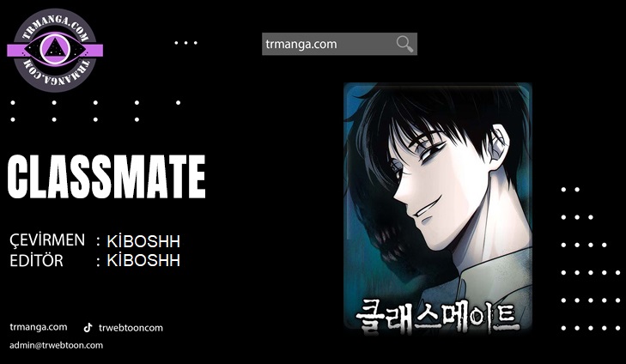Click the three dots beside the logo
The width and height of the screenshot is (626, 364).
coord(185,43)
